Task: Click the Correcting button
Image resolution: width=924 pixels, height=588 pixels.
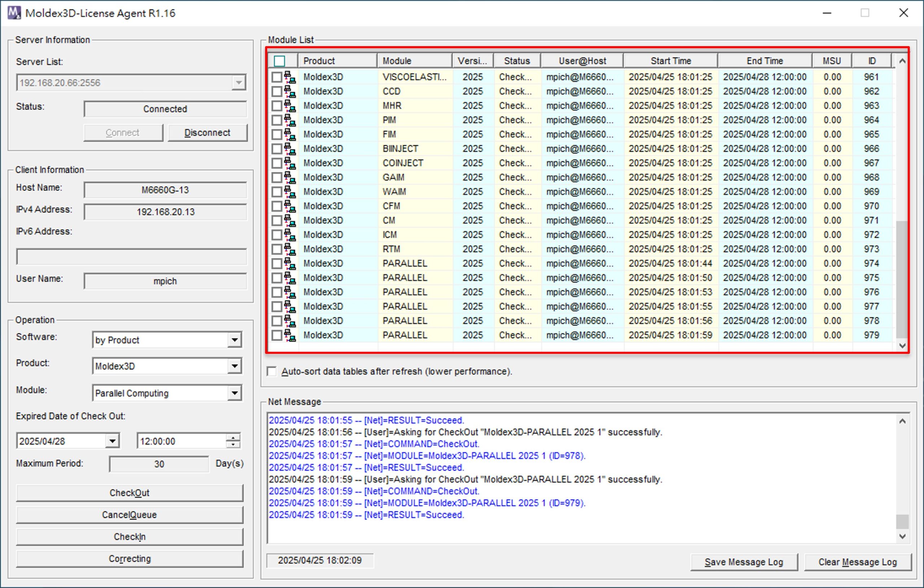Action: coord(129,559)
